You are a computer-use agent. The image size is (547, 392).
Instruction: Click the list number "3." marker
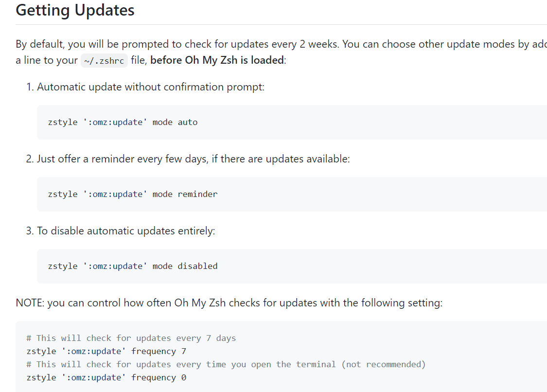click(30, 231)
